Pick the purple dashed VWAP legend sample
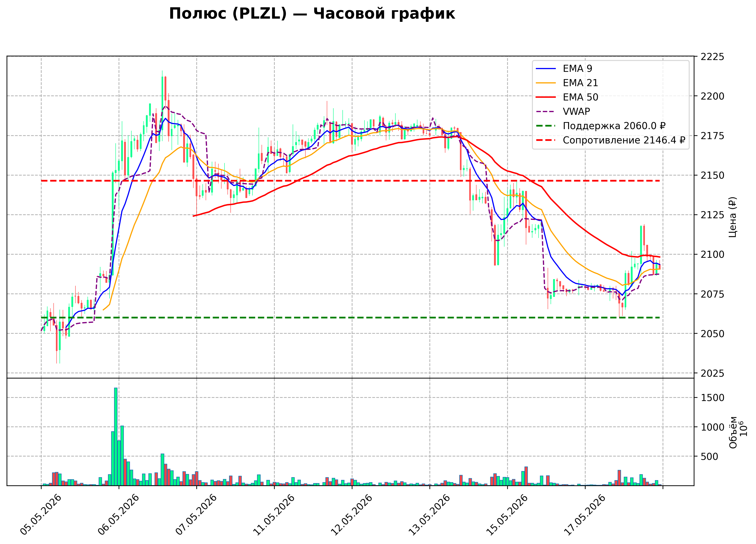This screenshot has width=756, height=544. click(x=546, y=112)
